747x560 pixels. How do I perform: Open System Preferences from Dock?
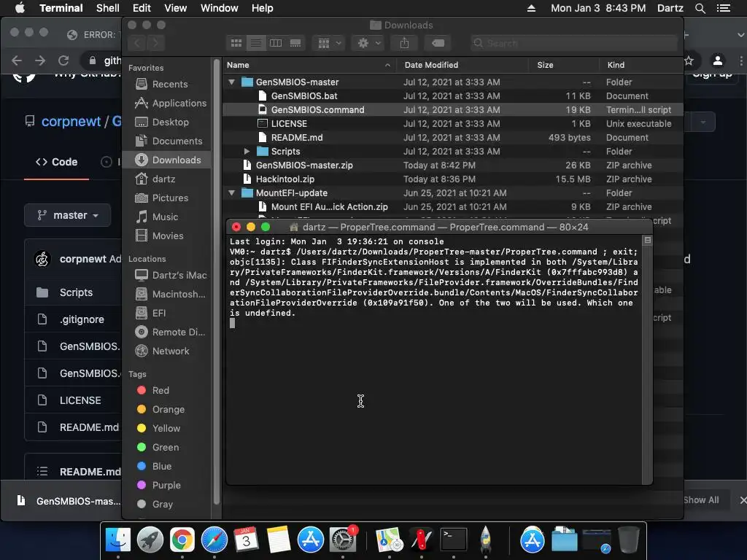pyautogui.click(x=343, y=540)
